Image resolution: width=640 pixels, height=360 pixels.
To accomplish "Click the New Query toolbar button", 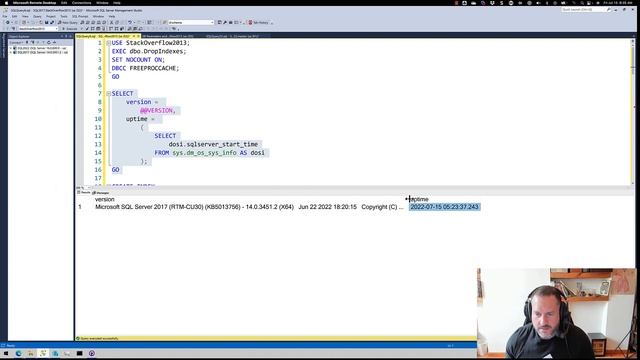I will 68,22.
